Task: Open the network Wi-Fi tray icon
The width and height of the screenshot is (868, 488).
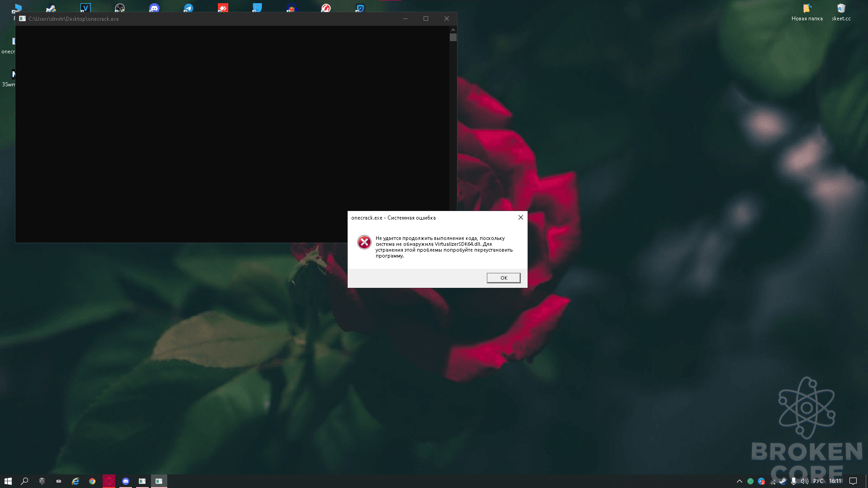Action: point(773,482)
